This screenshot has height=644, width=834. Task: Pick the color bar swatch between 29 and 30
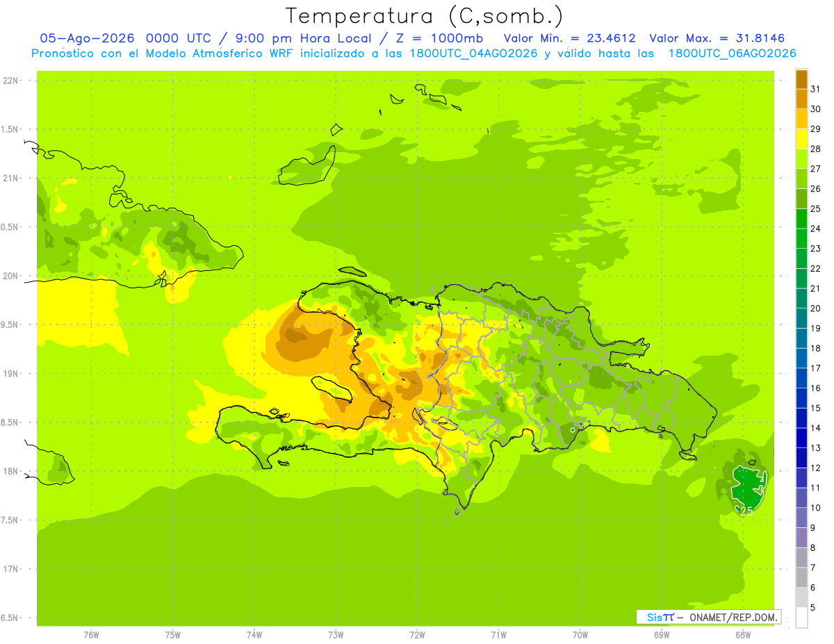click(801, 119)
